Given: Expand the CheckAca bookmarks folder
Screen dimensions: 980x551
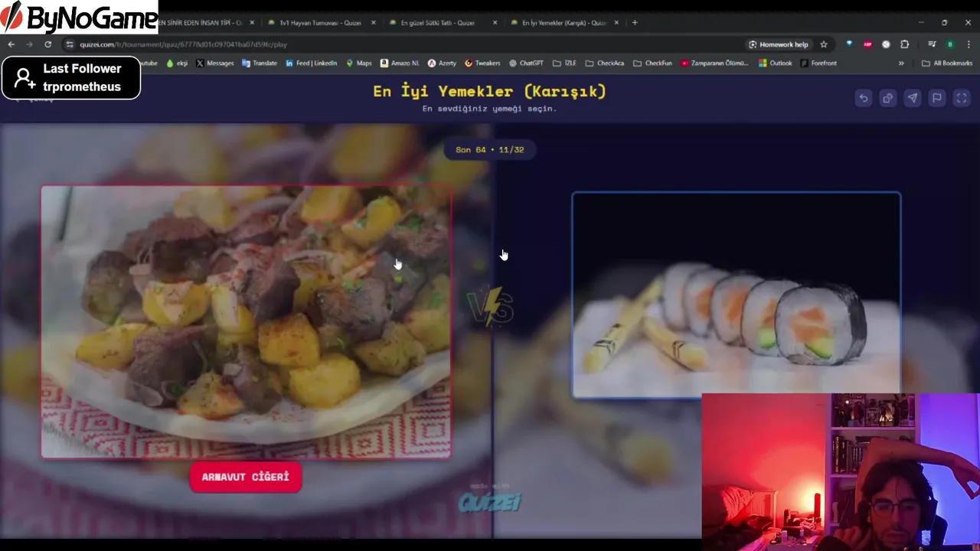Looking at the screenshot, I should [x=606, y=63].
